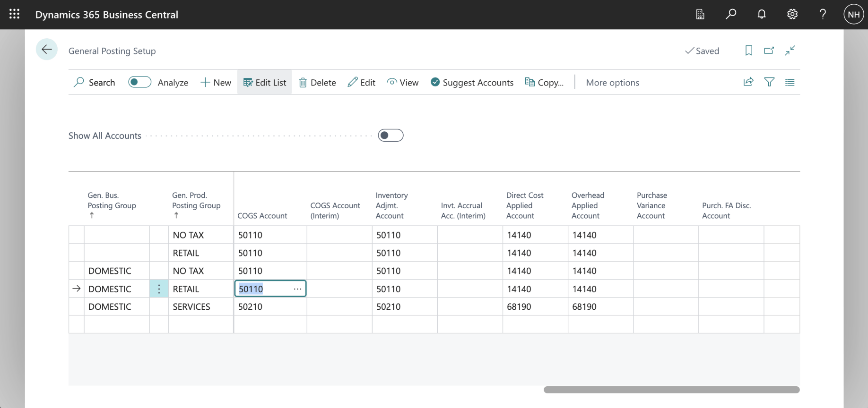Toggle the Analyze mode switch
Image resolution: width=868 pixels, height=408 pixels.
coord(139,82)
